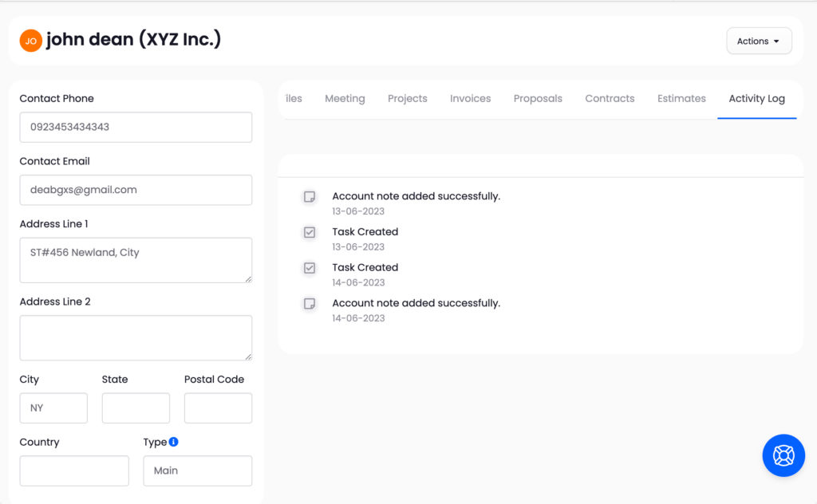Click the Postal Code input box
Screen dimensions: 817x504
tap(218, 408)
